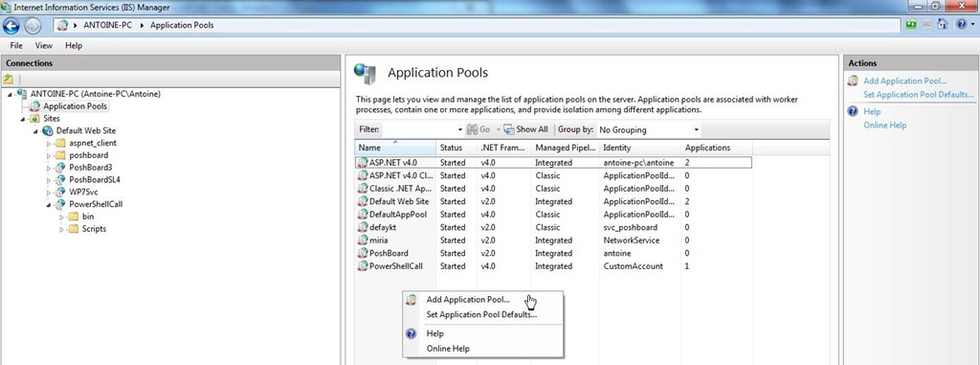This screenshot has width=980, height=365.
Task: Click the Default Web Site globe icon
Action: [48, 131]
